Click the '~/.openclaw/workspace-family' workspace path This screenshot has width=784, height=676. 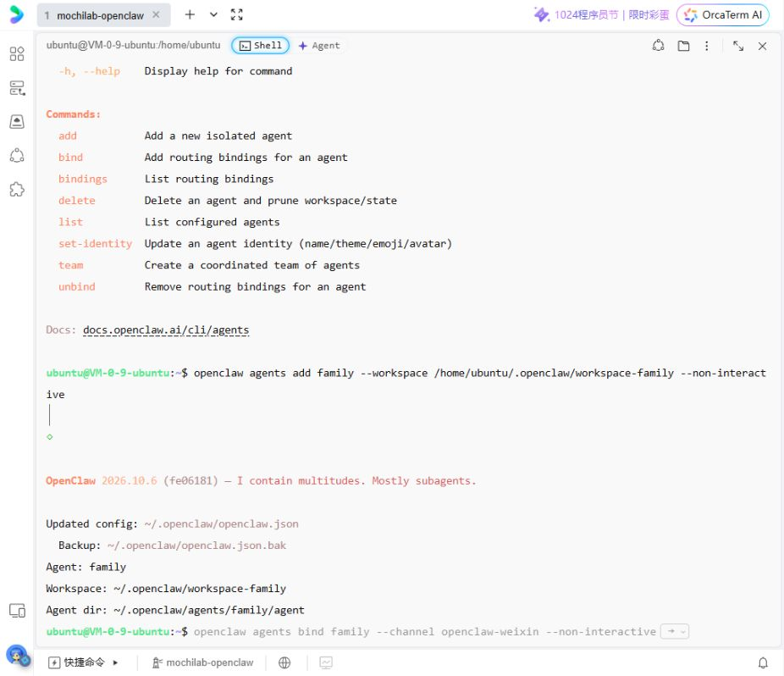(200, 589)
